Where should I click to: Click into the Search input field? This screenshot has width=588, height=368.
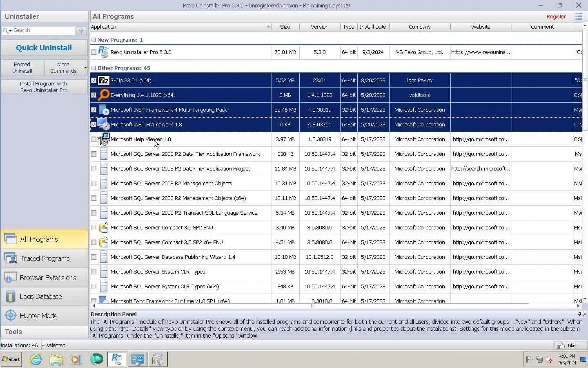[44, 31]
